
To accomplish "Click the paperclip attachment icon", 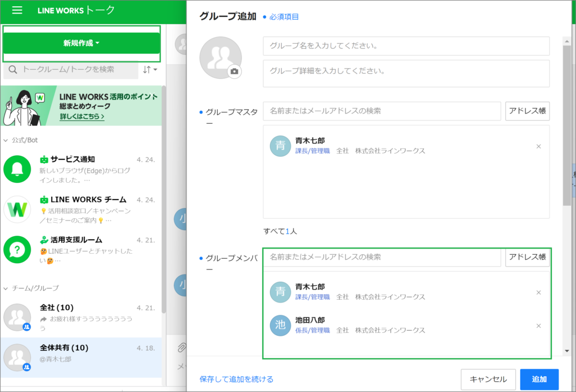I will (181, 348).
